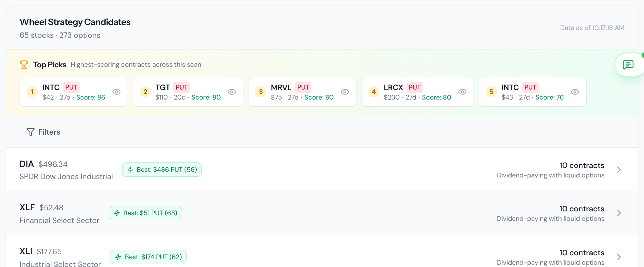Click the Score: 86 value

[x=91, y=97]
